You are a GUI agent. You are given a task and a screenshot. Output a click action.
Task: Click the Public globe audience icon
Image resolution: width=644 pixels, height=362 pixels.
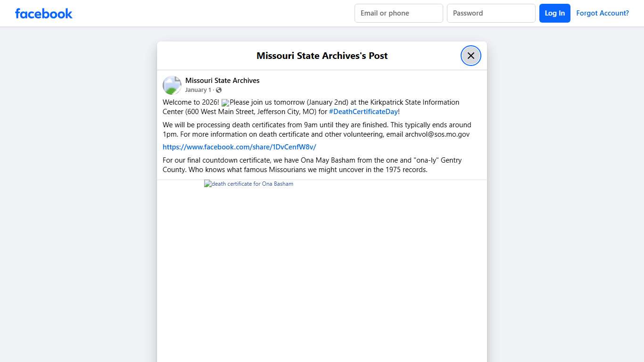[x=219, y=90]
